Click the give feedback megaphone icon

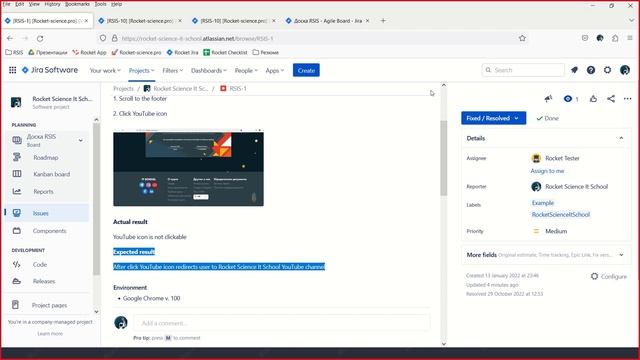click(x=548, y=98)
